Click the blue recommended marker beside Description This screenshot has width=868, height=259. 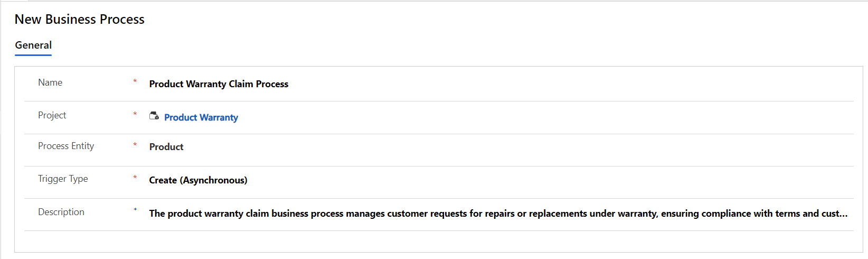click(135, 210)
